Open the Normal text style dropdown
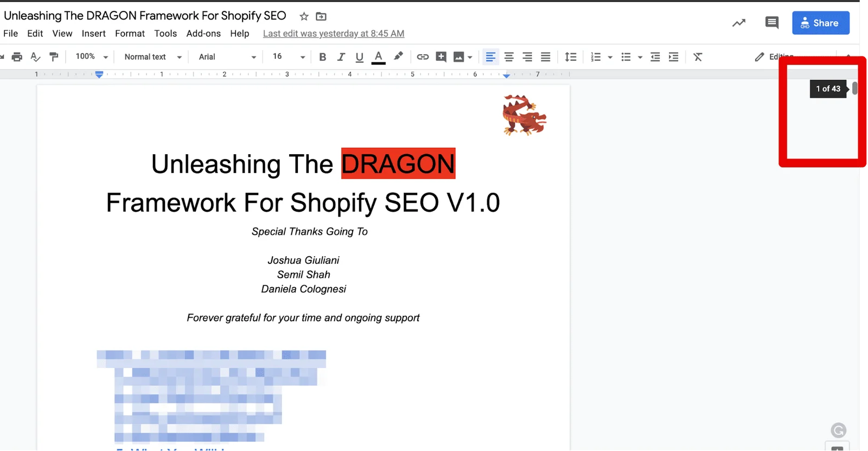The width and height of the screenshot is (868, 451). (152, 56)
